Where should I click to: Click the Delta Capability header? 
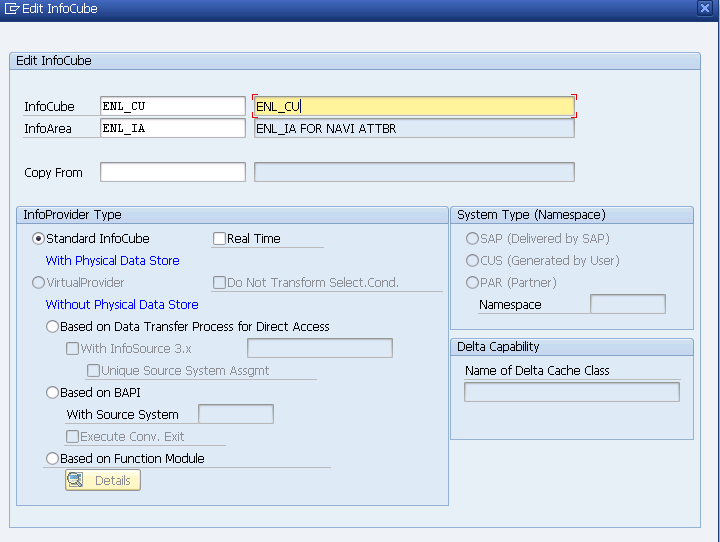(x=572, y=347)
